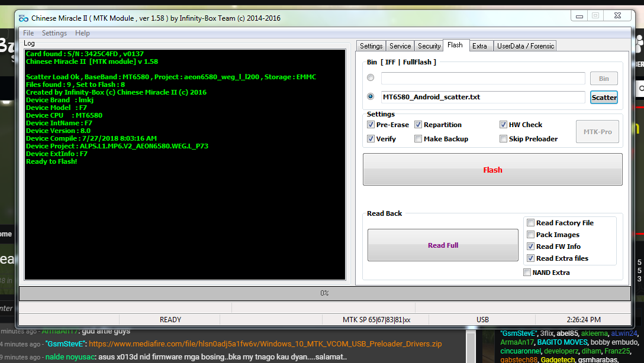Select the Flash tab
The height and width of the screenshot is (363, 644).
click(x=455, y=45)
